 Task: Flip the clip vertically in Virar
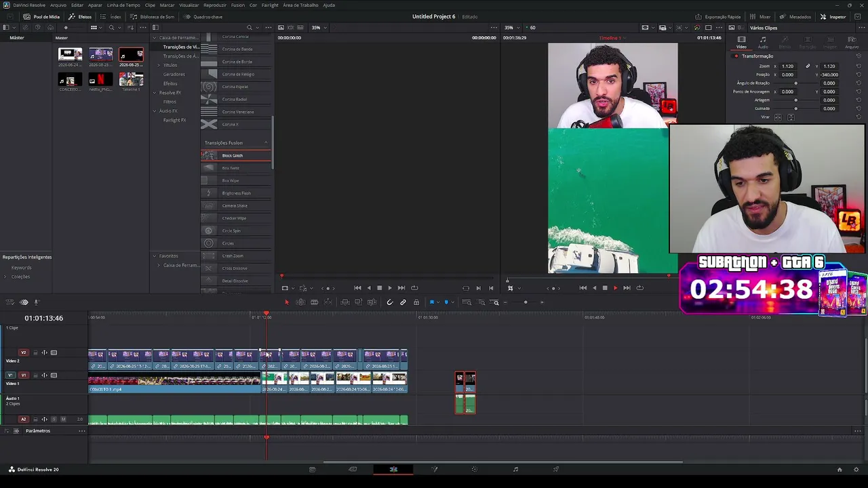[790, 117]
